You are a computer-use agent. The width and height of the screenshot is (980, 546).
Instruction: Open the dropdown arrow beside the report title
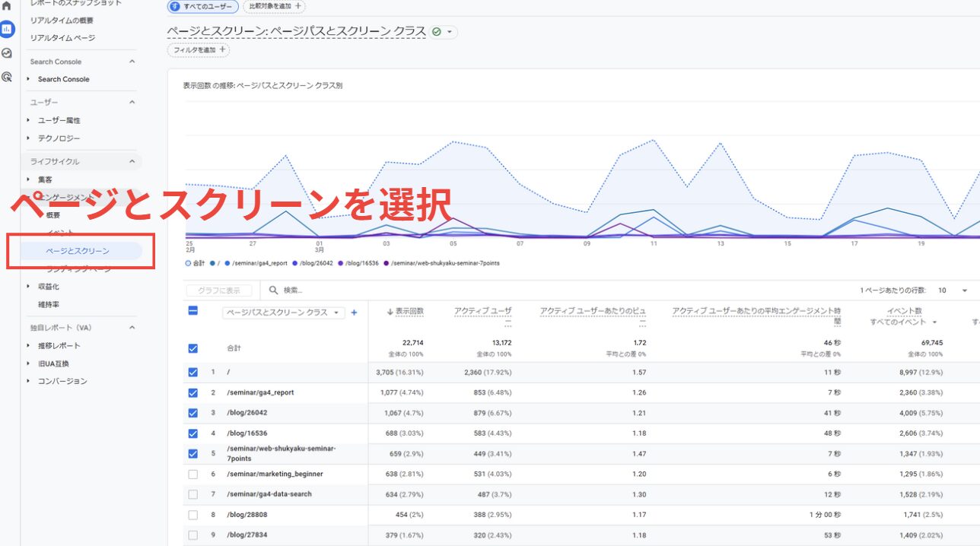click(450, 32)
